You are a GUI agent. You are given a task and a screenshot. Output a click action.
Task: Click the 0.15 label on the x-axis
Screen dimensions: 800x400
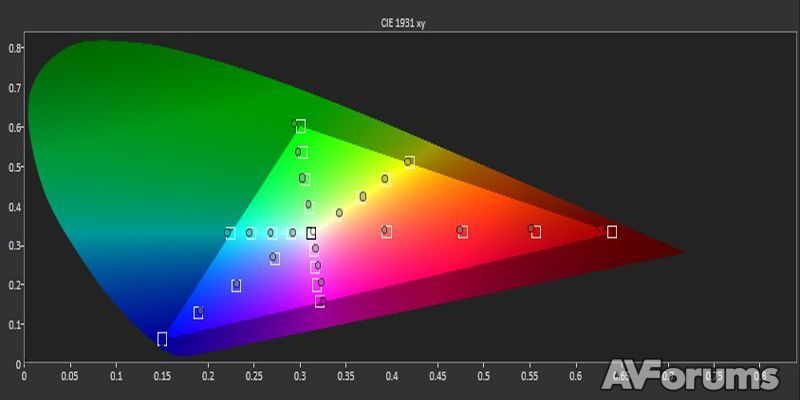(x=162, y=378)
